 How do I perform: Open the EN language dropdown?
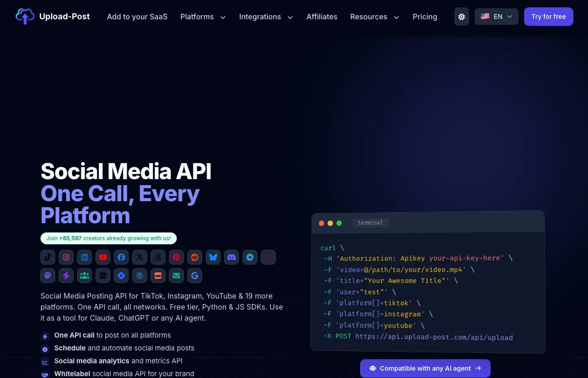[497, 17]
